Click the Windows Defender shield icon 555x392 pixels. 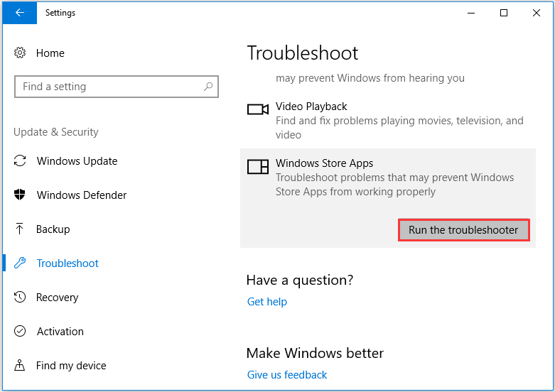[20, 195]
